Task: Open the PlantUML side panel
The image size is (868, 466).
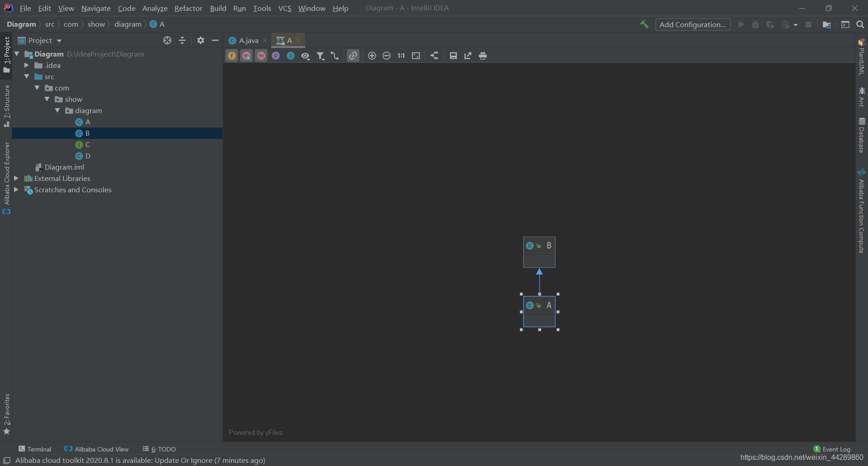Action: coord(862,57)
